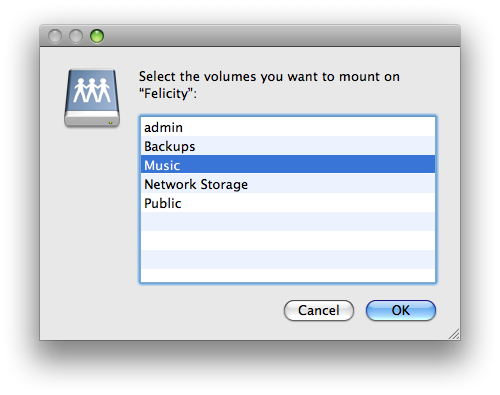Select the admin volume

coord(288,127)
